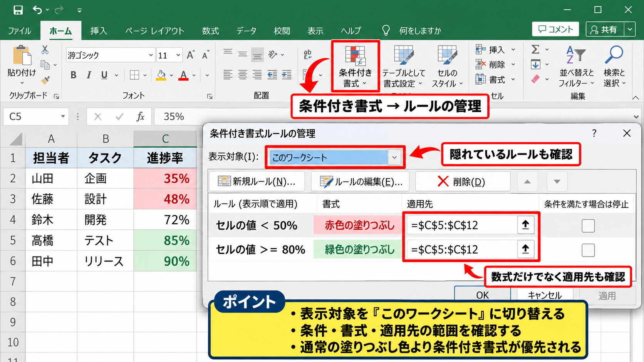Viewport: 644px width, 362px height.
Task: Check stop-if-true for the < 50% rule
Action: (x=588, y=225)
